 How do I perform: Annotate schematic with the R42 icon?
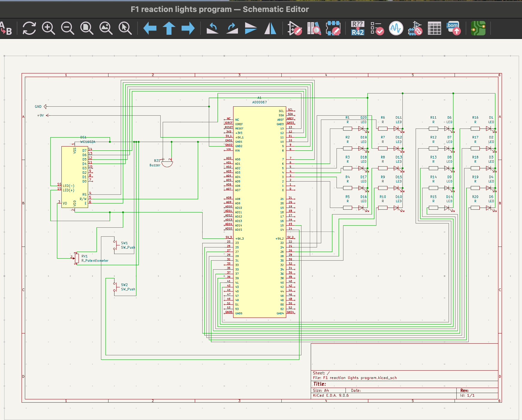[x=357, y=28]
